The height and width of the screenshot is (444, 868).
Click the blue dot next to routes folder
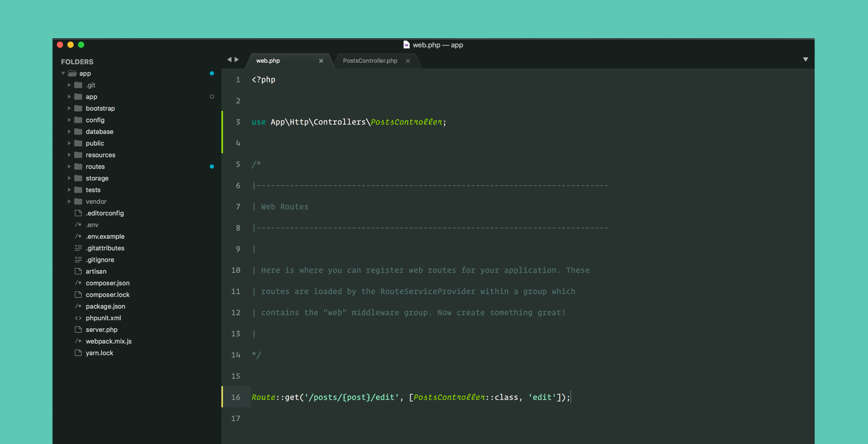point(211,167)
